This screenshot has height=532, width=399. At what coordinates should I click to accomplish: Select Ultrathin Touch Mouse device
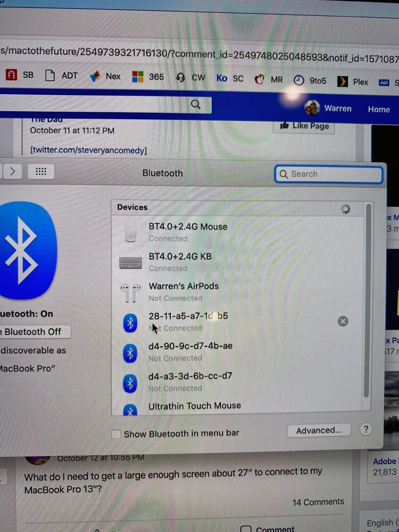coord(237,405)
